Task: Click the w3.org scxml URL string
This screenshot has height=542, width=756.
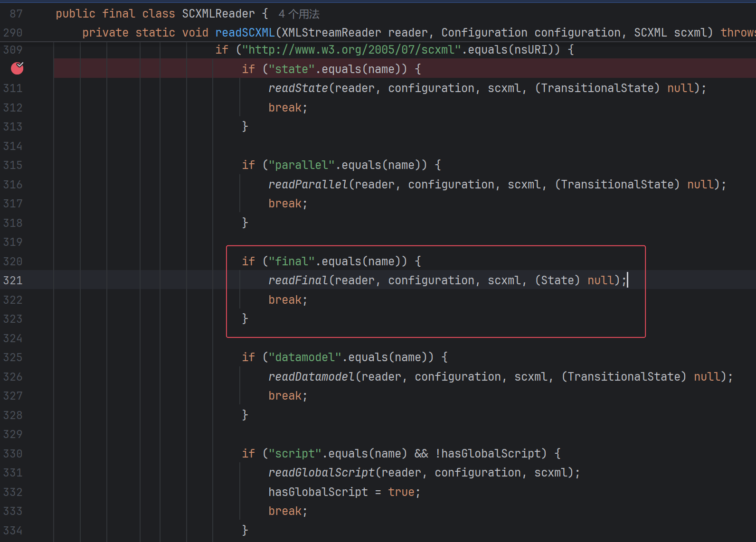Action: (351, 50)
